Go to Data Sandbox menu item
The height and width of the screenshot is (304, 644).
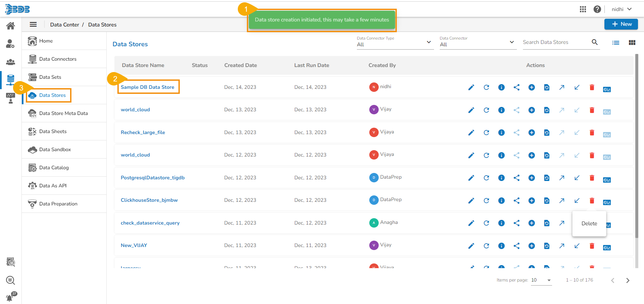point(55,149)
